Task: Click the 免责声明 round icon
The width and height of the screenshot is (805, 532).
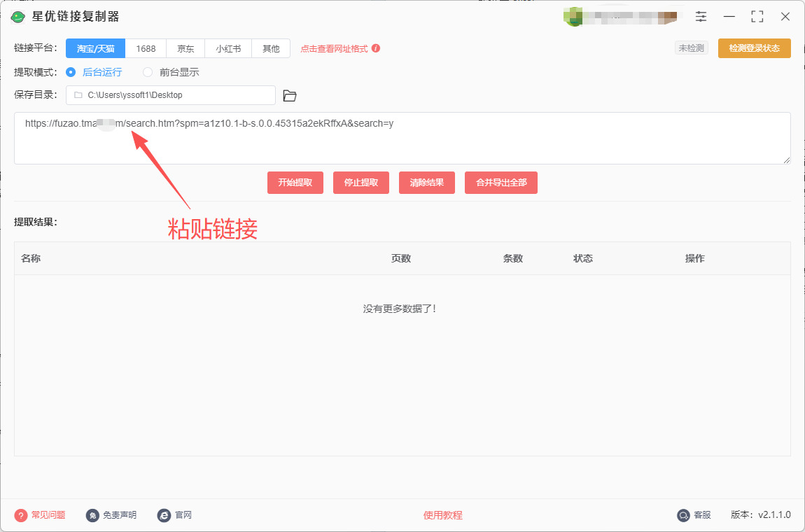Action: pos(93,515)
